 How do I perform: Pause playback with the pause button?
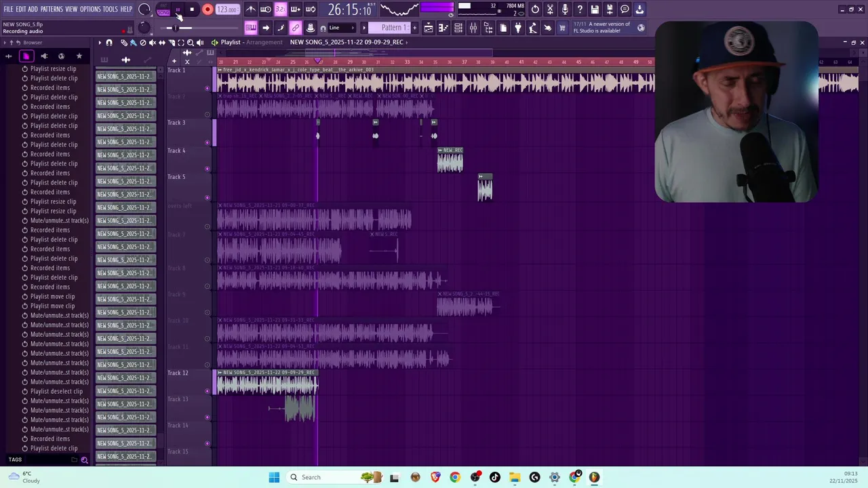(178, 9)
